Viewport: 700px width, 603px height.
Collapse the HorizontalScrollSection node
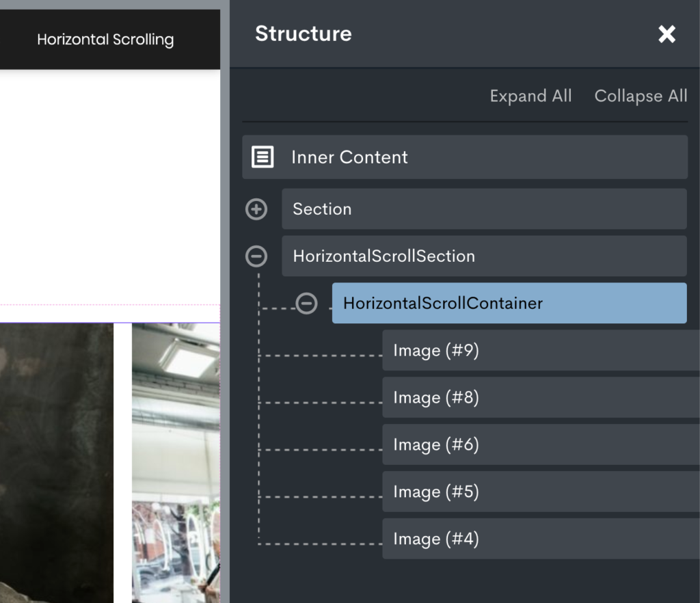[256, 256]
